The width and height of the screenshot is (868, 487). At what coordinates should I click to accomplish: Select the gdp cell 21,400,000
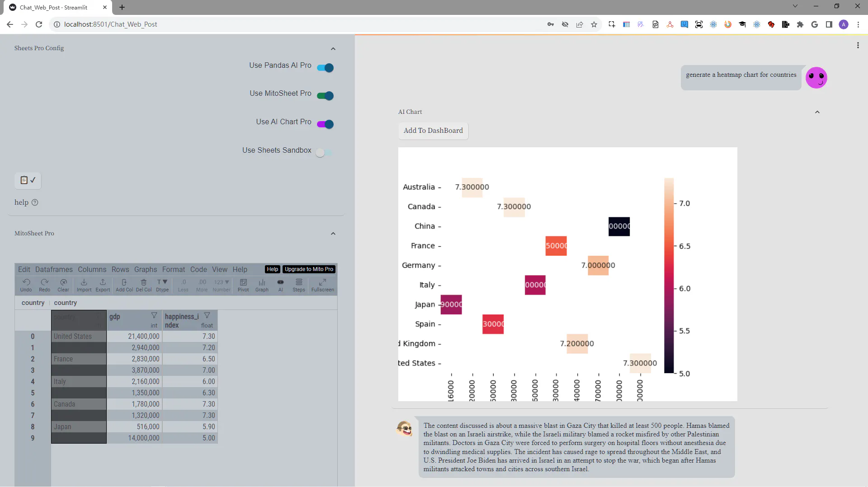click(134, 337)
